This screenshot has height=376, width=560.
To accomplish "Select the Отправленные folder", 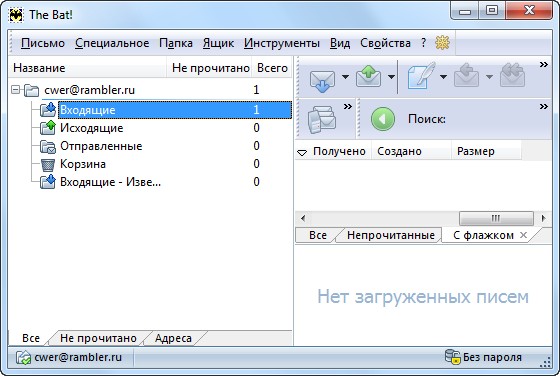I will [x=101, y=146].
